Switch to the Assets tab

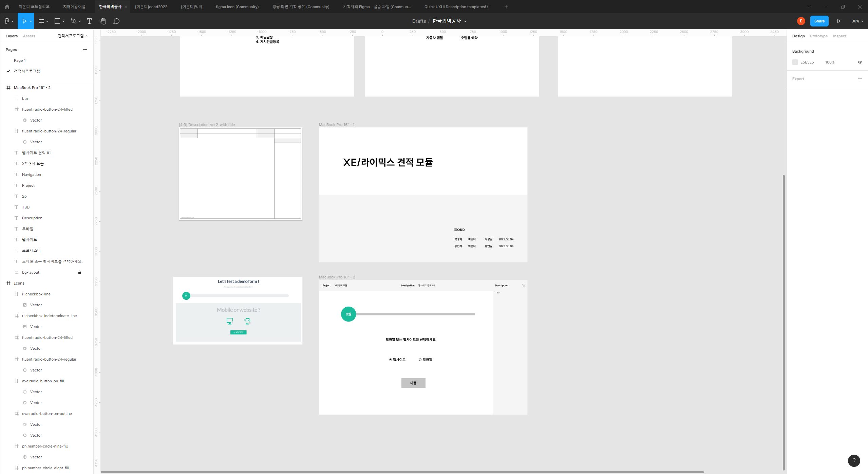click(29, 36)
